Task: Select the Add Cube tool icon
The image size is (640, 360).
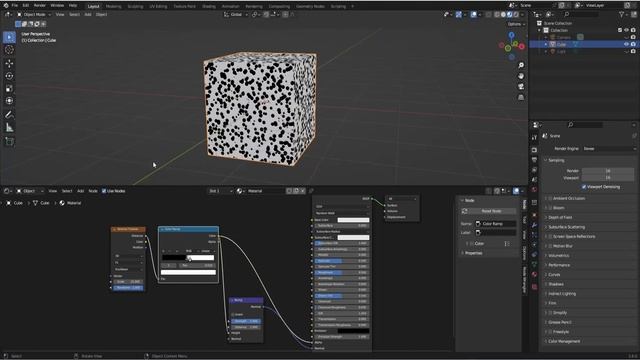Action: point(9,142)
